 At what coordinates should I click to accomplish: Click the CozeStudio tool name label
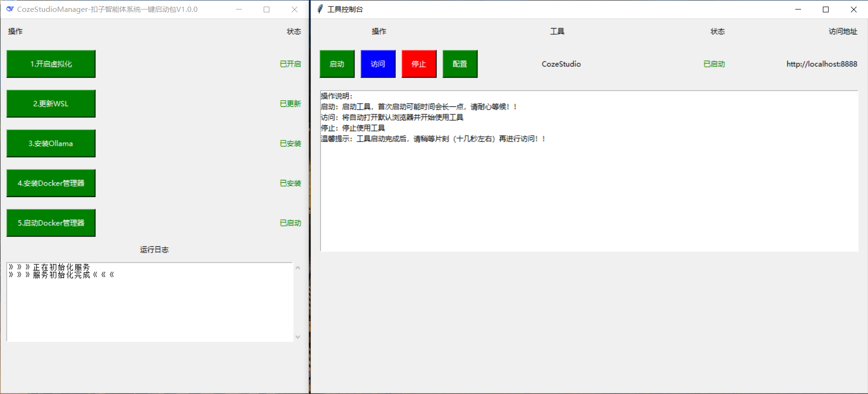pos(561,64)
